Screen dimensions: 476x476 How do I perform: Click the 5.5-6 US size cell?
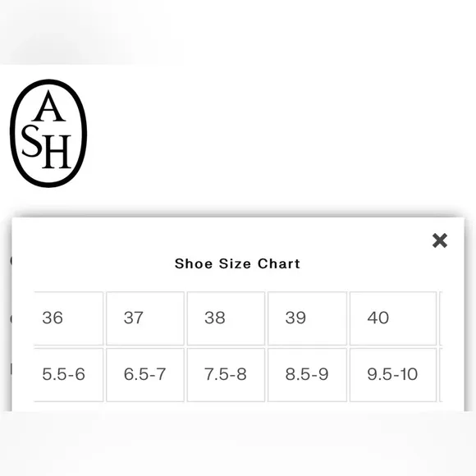(69, 374)
